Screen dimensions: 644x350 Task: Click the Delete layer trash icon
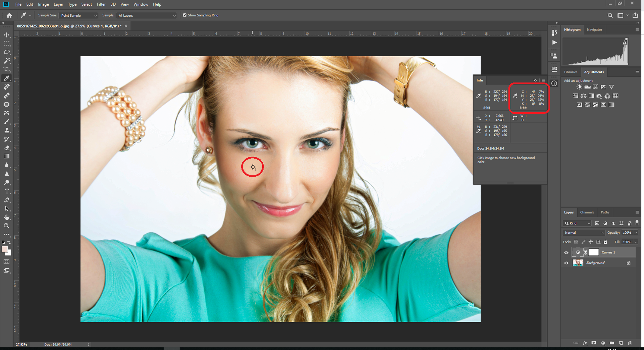[630, 343]
